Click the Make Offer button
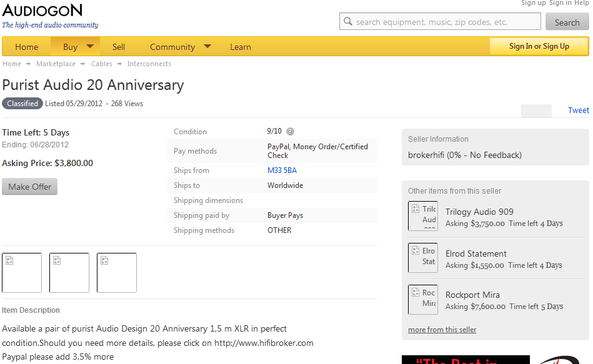The height and width of the screenshot is (364, 593). (x=29, y=187)
